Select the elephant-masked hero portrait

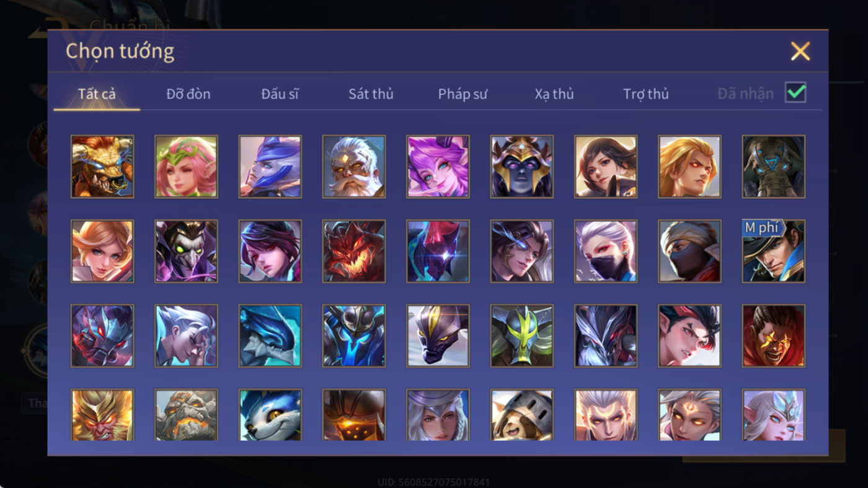point(774,167)
